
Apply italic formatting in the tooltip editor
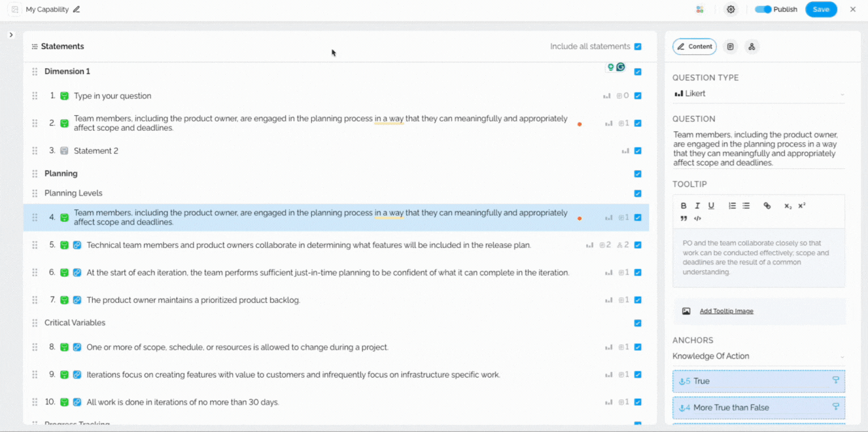click(x=697, y=206)
